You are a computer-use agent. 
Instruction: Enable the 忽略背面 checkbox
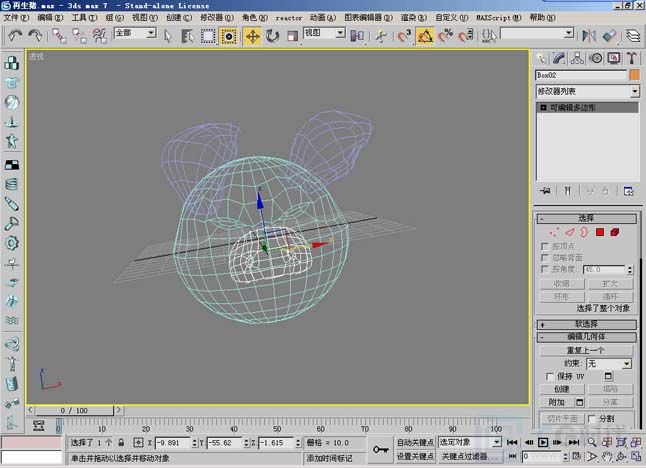point(544,258)
